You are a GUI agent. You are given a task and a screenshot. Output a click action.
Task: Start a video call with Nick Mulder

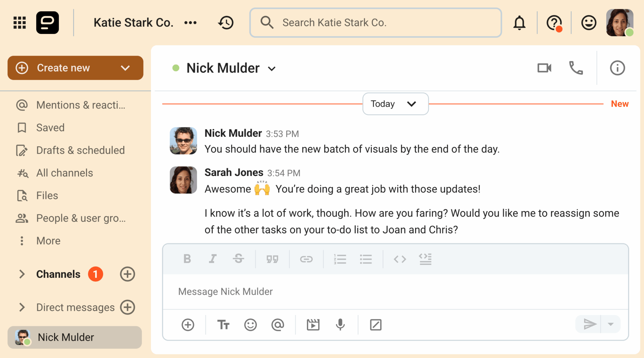coord(544,68)
